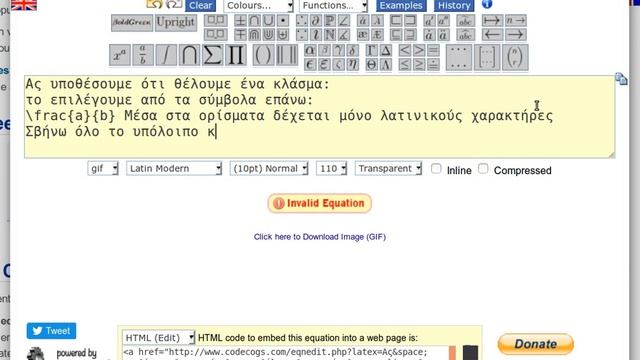Open the Functions dropdown

pyautogui.click(x=333, y=5)
